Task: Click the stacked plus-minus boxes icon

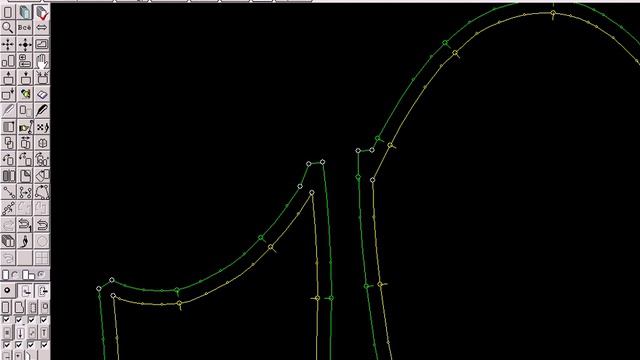Action: click(x=25, y=61)
